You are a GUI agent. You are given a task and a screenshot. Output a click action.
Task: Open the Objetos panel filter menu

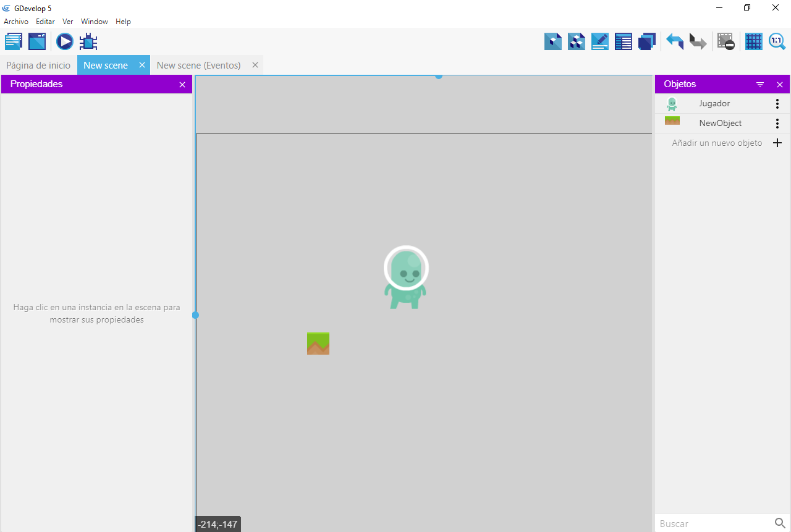pyautogui.click(x=760, y=85)
